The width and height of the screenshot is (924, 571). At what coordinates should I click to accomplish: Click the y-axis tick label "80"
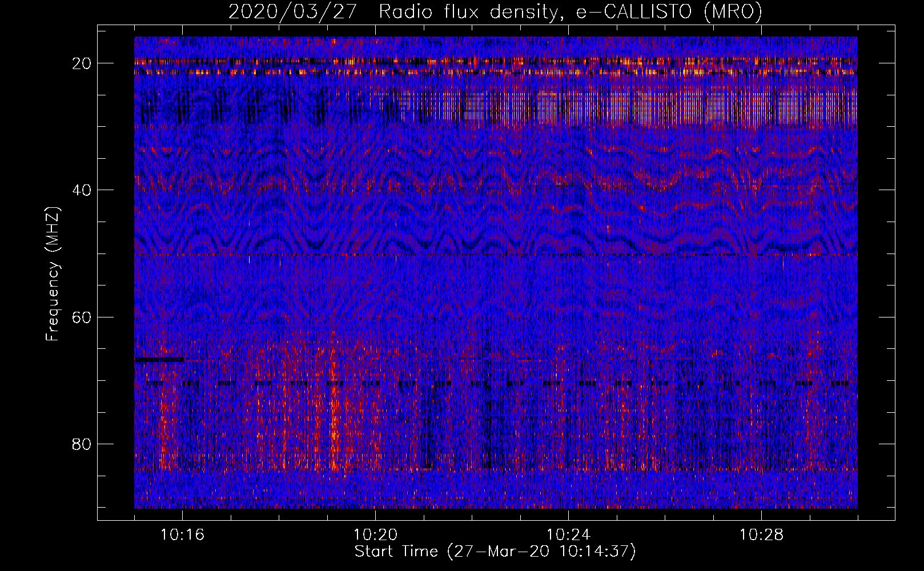click(x=82, y=444)
